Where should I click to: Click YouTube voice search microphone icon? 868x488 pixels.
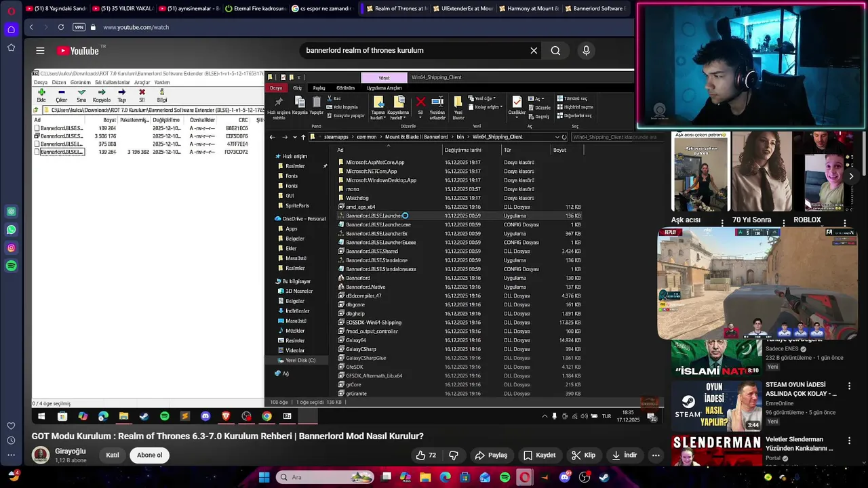pos(587,50)
